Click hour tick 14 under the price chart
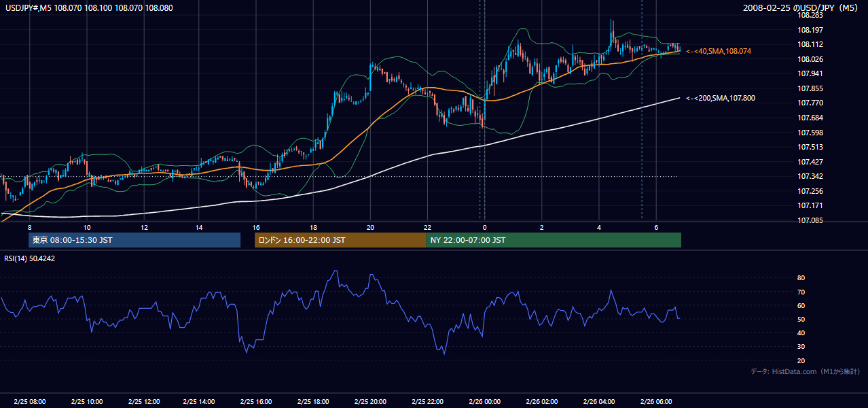This screenshot has width=868, height=408. 199,227
